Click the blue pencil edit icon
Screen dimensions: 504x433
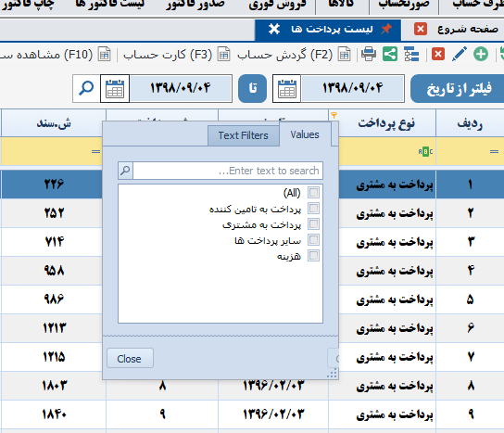(x=459, y=54)
